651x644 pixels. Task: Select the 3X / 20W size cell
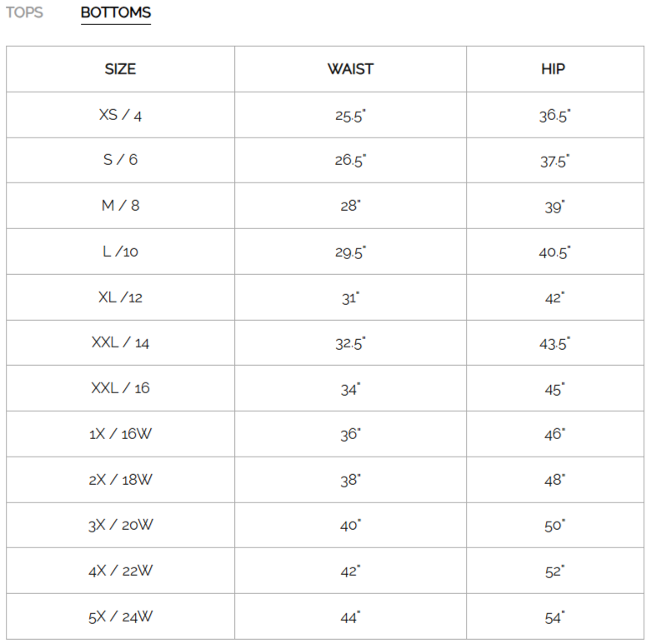[x=120, y=526]
